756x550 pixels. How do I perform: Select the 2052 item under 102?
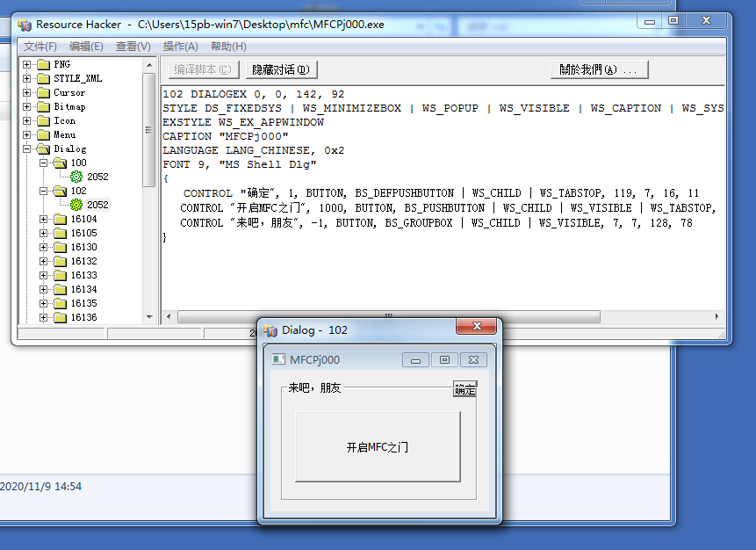pyautogui.click(x=97, y=205)
